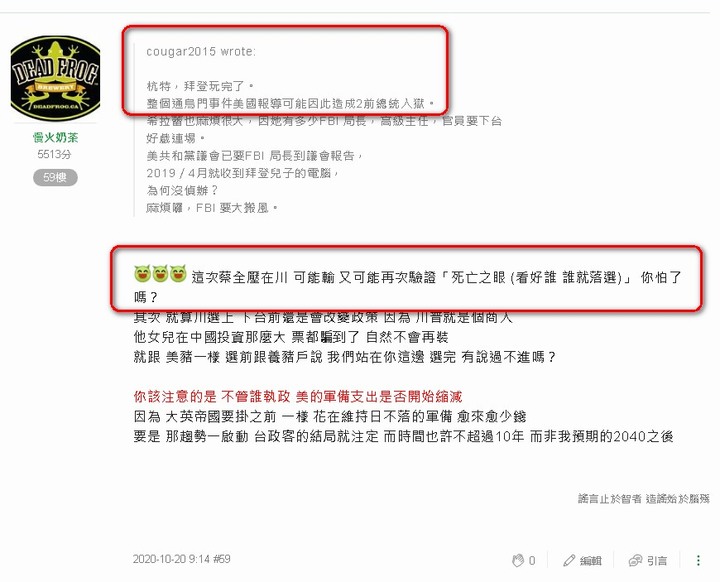Click the 2020-10-20 9:14 timestamp
Viewport: 720px width, 582px height.
[171, 559]
